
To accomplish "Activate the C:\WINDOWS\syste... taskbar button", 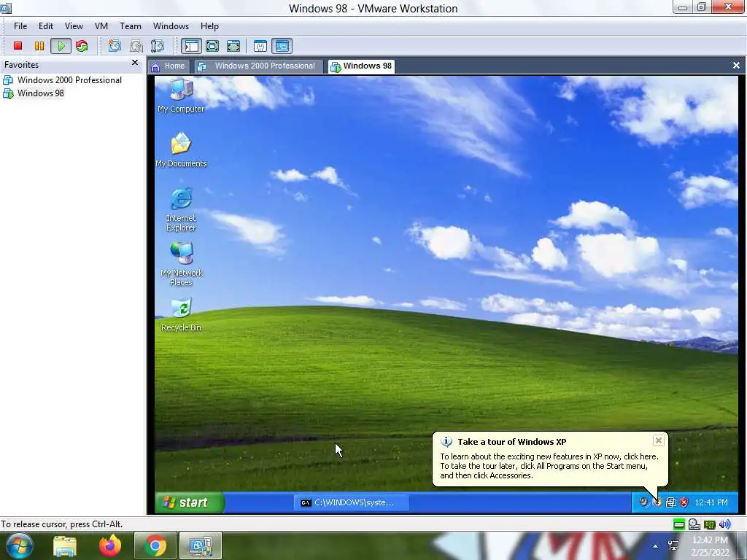I will point(351,502).
